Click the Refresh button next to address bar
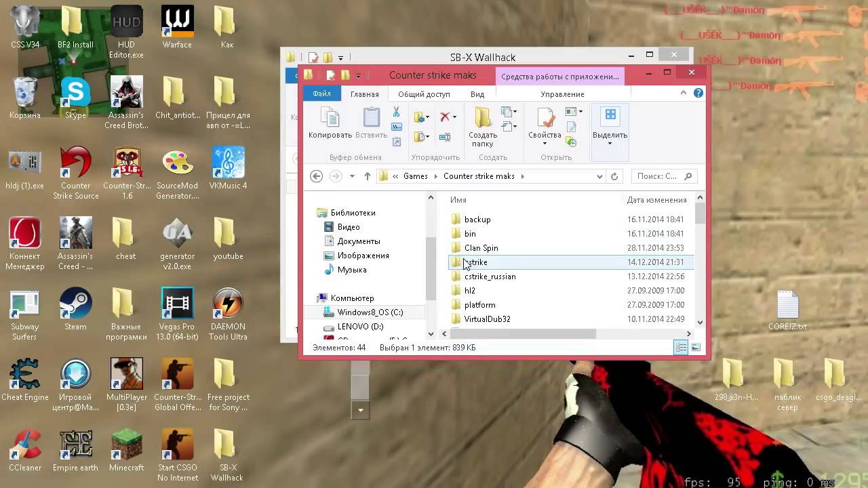 click(x=614, y=176)
